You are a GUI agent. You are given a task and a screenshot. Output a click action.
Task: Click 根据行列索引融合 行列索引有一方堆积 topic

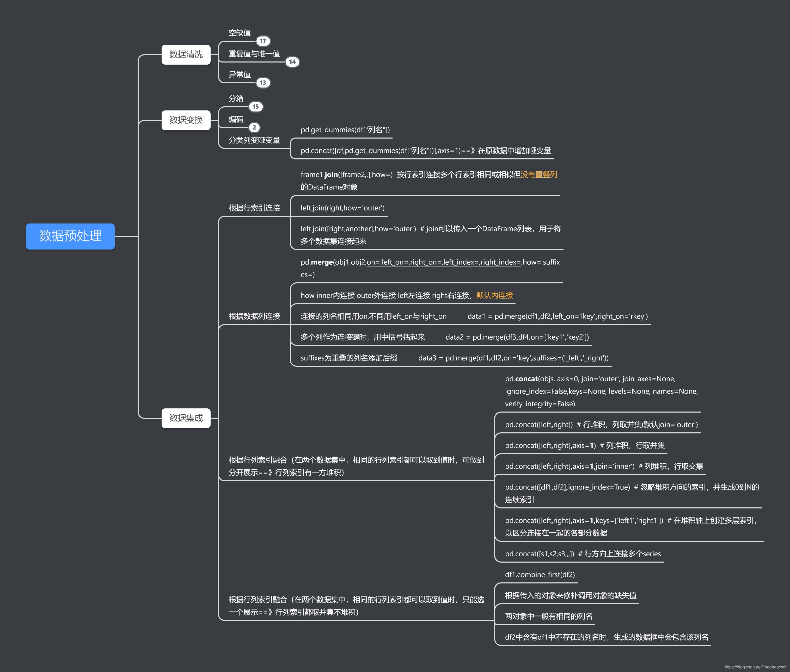tap(356, 466)
